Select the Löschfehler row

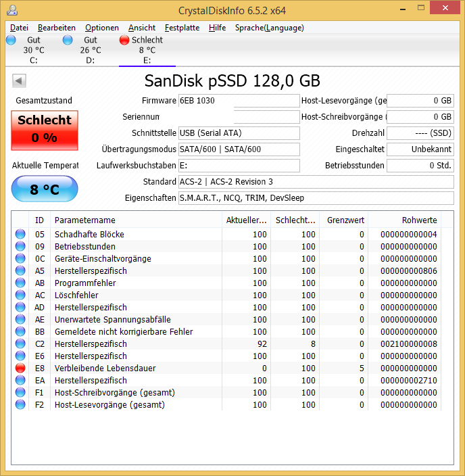coord(226,295)
